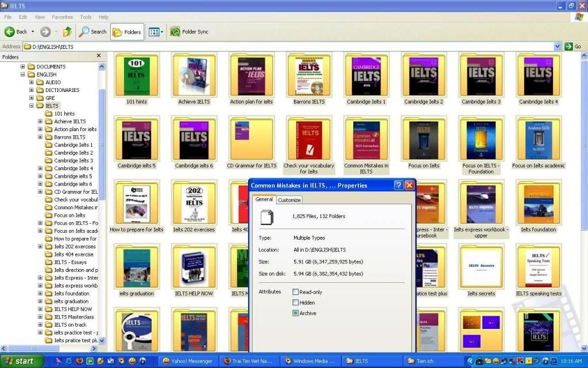The image size is (588, 368).
Task: Switch to Tien ich taskbar window
Action: coord(432,361)
